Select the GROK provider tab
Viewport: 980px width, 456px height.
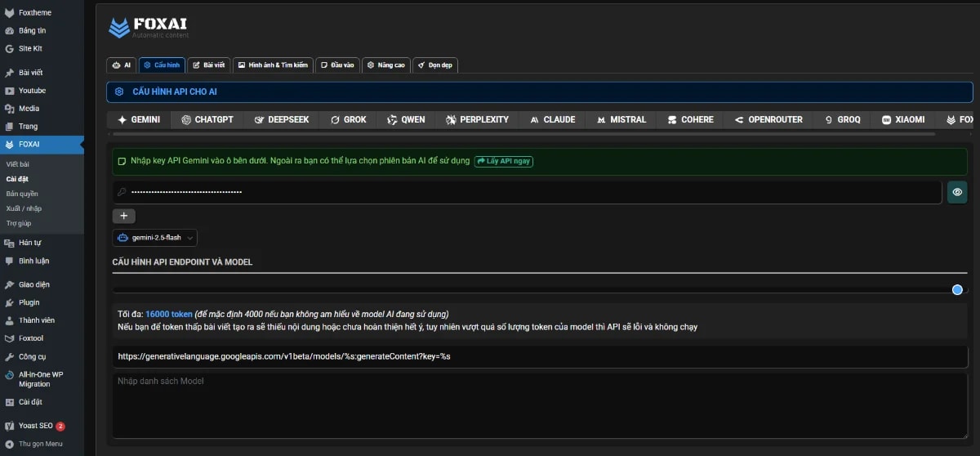coord(348,119)
